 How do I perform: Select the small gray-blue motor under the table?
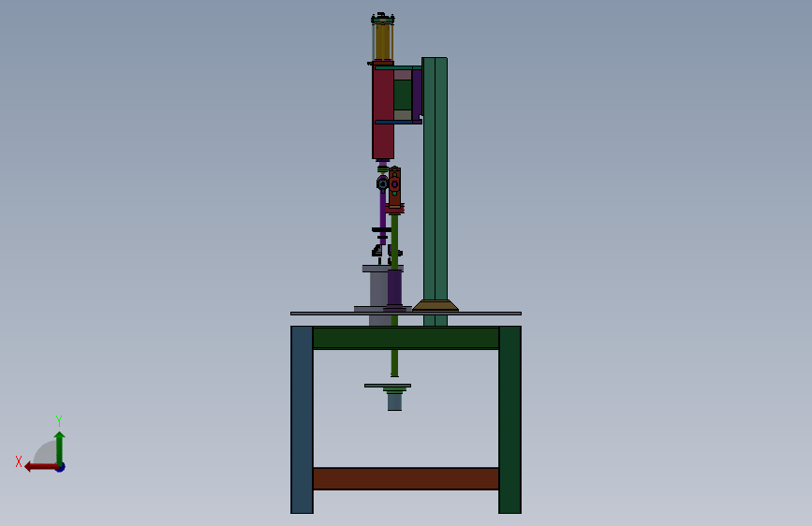[x=394, y=402]
